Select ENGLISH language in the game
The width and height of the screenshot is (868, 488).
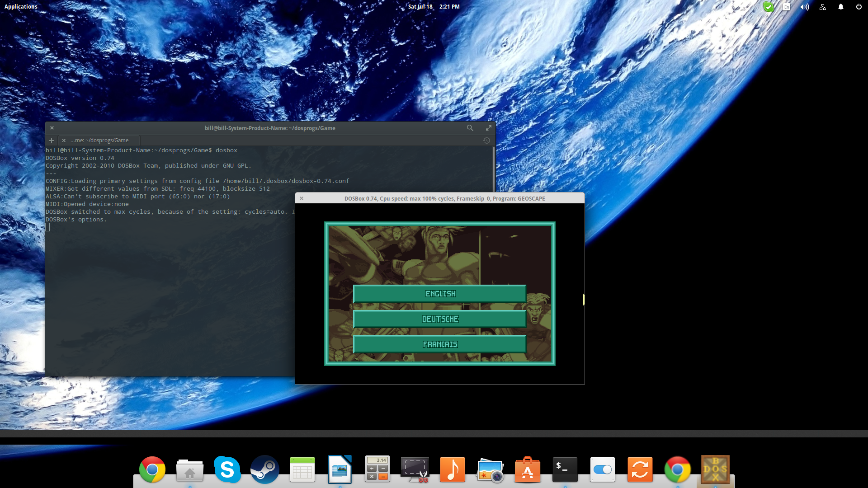click(439, 294)
